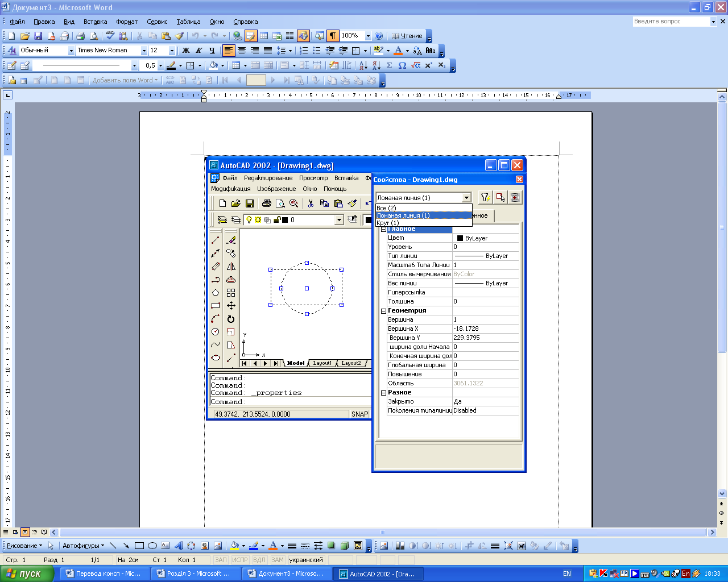Image resolution: width=728 pixels, height=582 pixels.
Task: Insert a Text Box from Drawing toolbar
Action: coord(165,546)
